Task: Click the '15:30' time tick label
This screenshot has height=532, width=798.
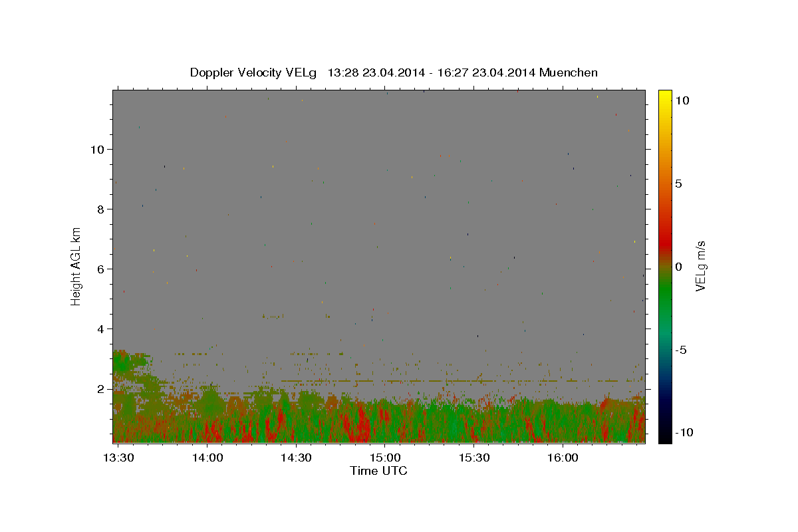Action: pos(474,458)
